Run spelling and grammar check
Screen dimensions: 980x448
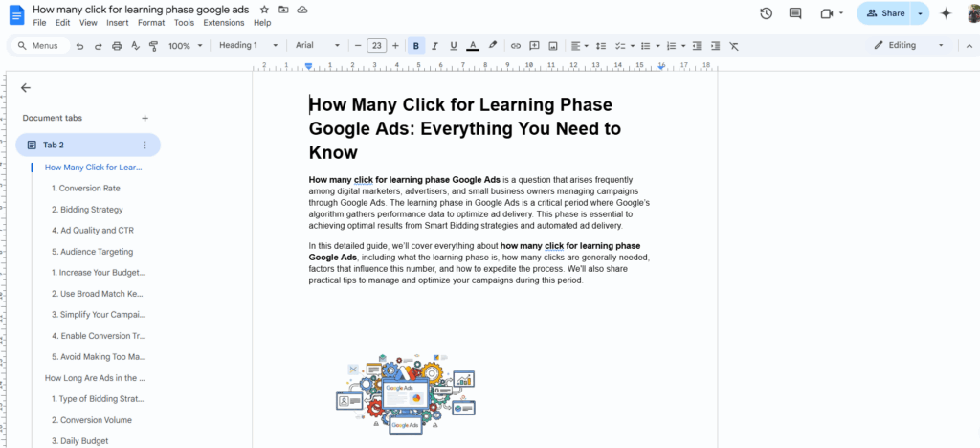pyautogui.click(x=135, y=46)
